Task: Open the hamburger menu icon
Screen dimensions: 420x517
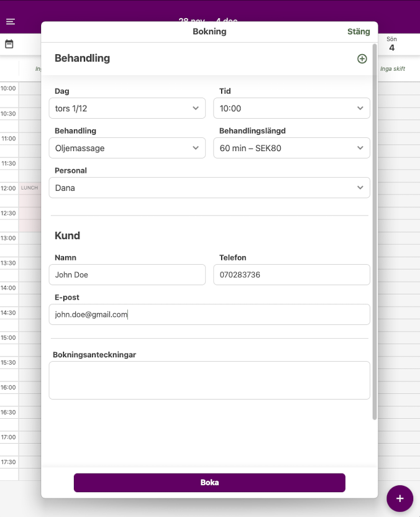Action: pos(11,22)
